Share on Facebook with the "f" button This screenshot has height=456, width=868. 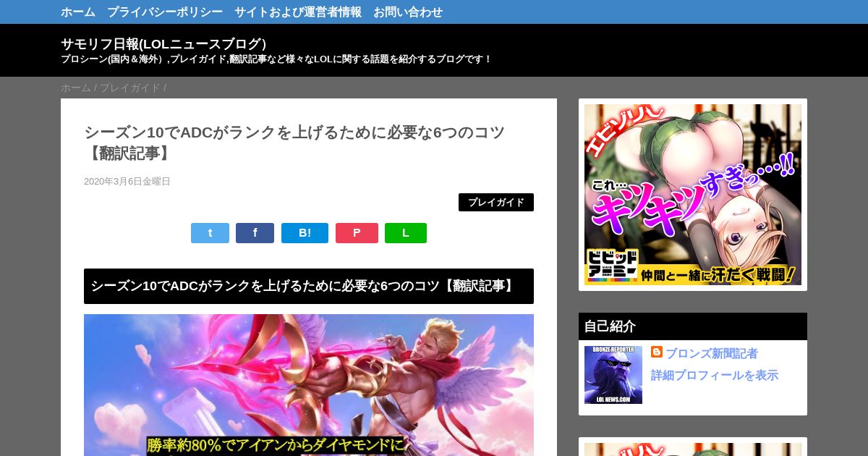point(255,233)
